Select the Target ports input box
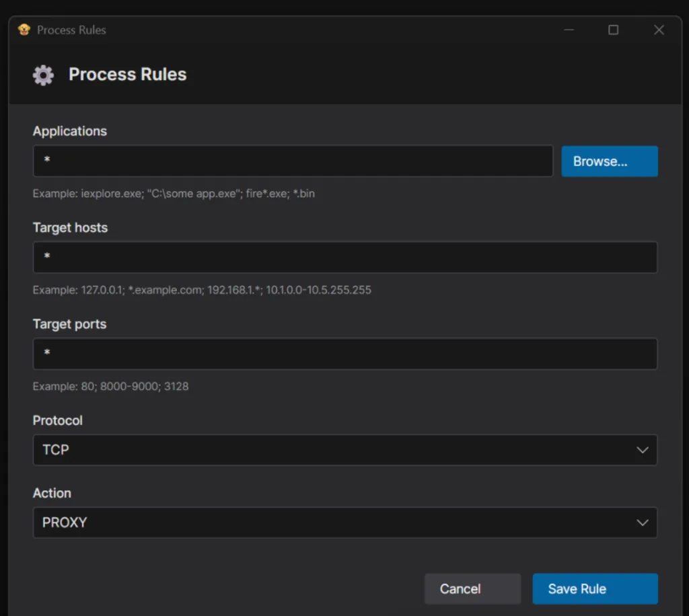The width and height of the screenshot is (689, 616). [344, 354]
